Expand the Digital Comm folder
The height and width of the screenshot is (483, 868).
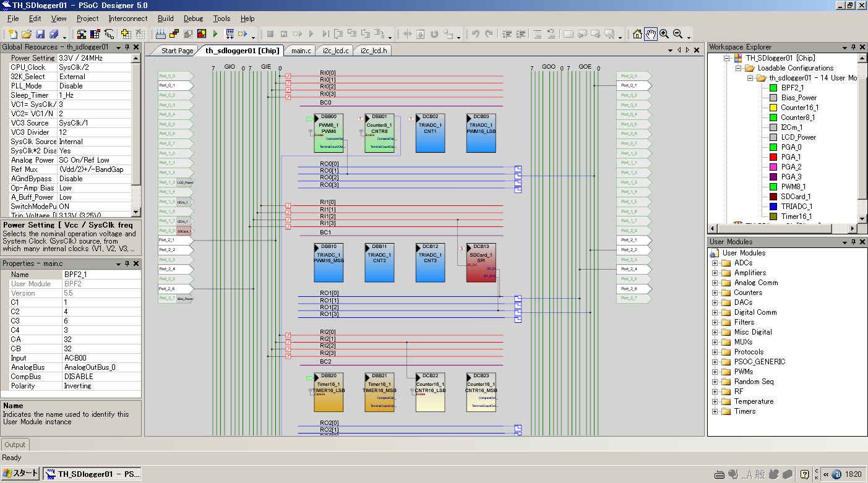[x=715, y=312]
